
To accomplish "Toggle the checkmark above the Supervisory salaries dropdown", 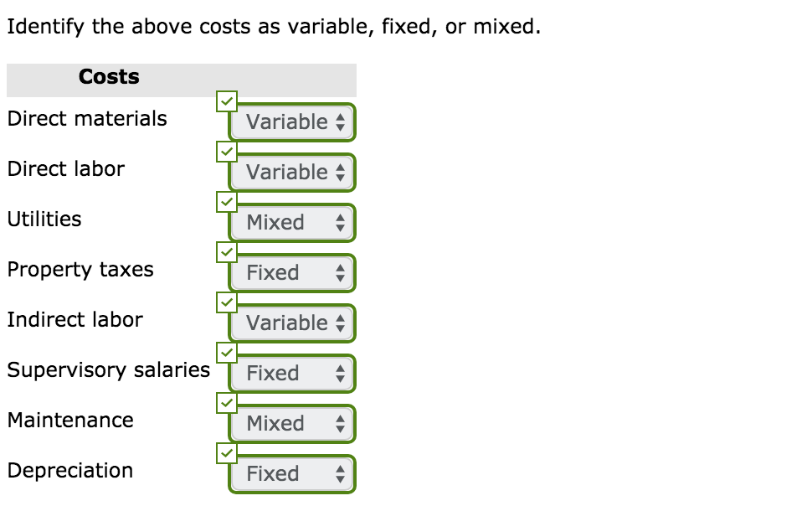I will pyautogui.click(x=226, y=353).
